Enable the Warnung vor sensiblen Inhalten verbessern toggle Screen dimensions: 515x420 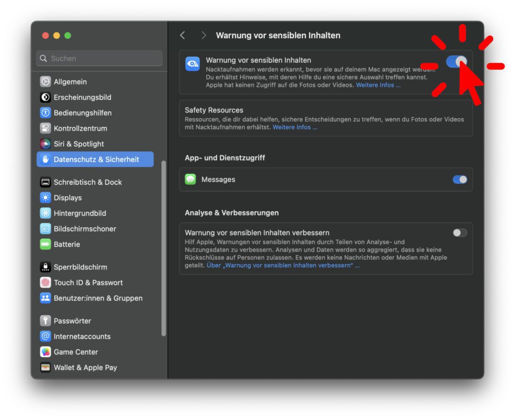(459, 232)
